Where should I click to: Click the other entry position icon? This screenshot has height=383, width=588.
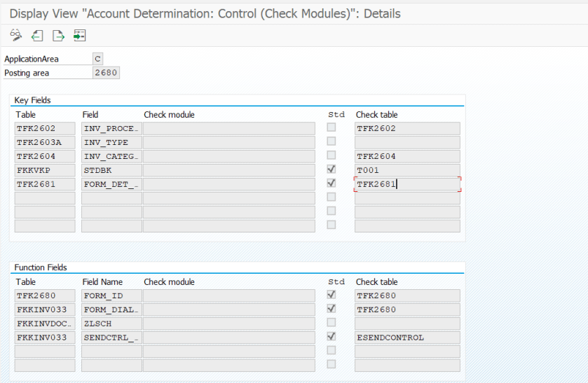pyautogui.click(x=79, y=35)
